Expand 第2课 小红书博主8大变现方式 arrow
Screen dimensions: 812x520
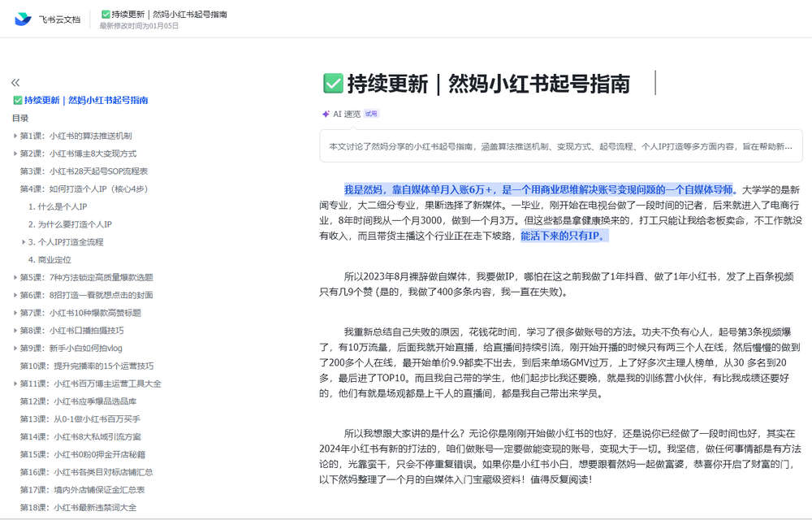[x=15, y=154]
